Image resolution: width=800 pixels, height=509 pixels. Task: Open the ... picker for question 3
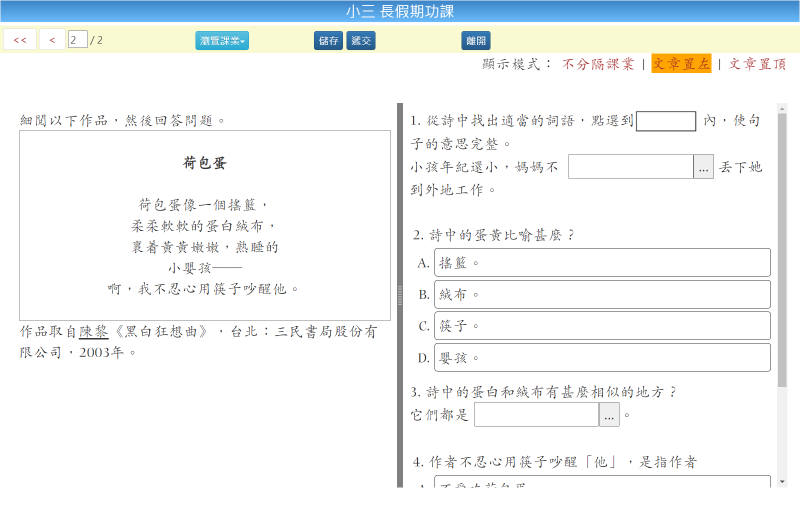[x=610, y=415]
